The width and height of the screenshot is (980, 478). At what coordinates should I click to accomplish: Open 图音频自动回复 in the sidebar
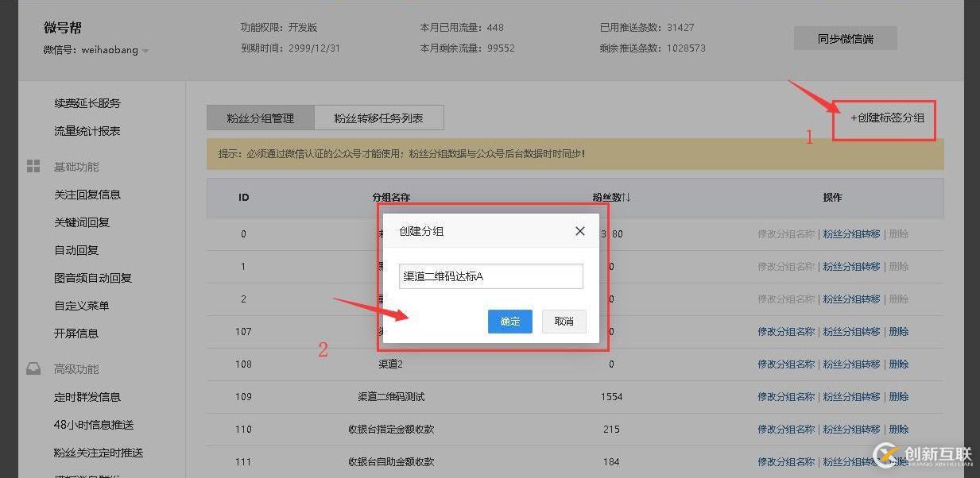coord(93,278)
